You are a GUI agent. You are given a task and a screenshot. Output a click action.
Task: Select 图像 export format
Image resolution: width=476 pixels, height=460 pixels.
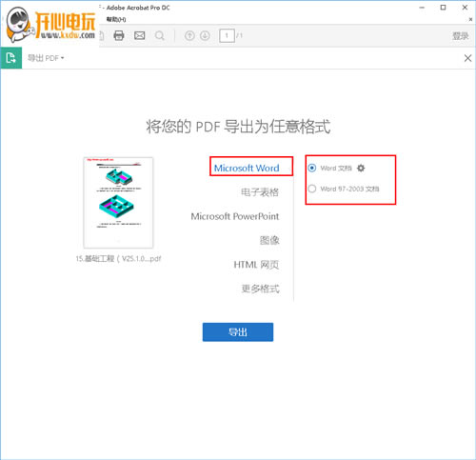pos(269,240)
